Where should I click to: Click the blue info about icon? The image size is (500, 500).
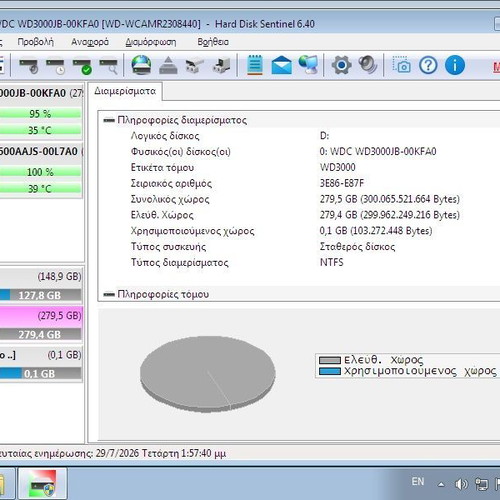coord(455,65)
